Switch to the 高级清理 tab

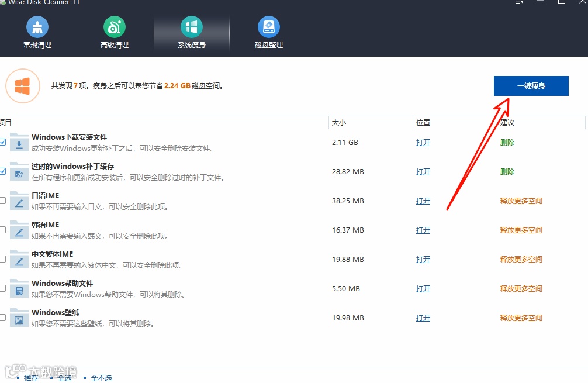tap(115, 33)
